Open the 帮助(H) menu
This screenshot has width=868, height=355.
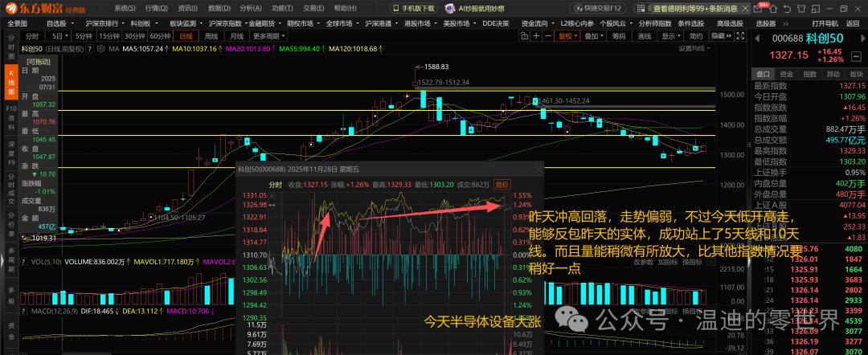345,9
